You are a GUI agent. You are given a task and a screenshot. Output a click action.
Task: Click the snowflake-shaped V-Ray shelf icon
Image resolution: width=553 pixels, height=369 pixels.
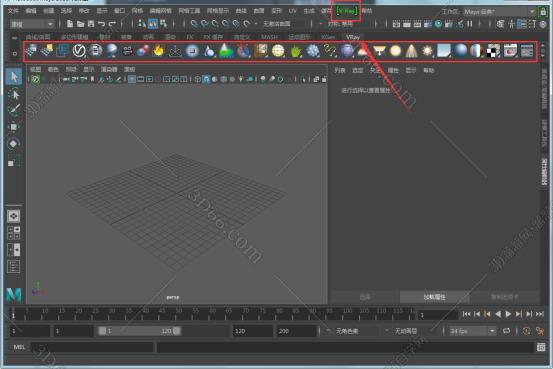point(312,51)
